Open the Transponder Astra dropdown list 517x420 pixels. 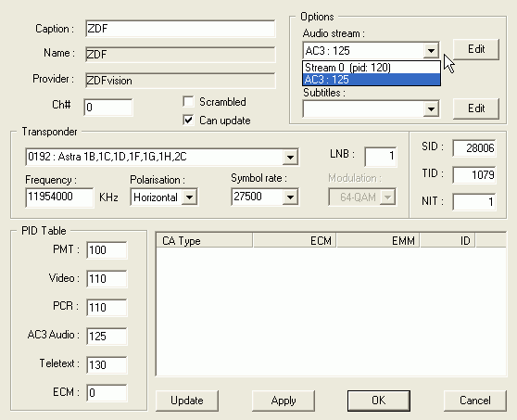[x=290, y=157]
